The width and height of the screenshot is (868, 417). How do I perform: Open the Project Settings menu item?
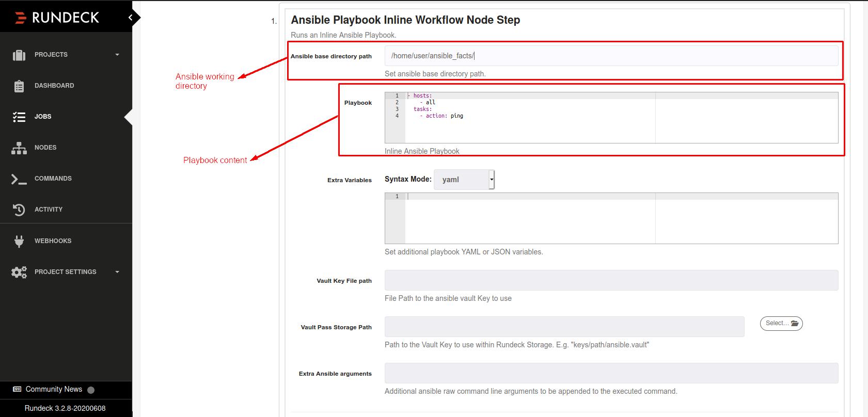tap(66, 272)
